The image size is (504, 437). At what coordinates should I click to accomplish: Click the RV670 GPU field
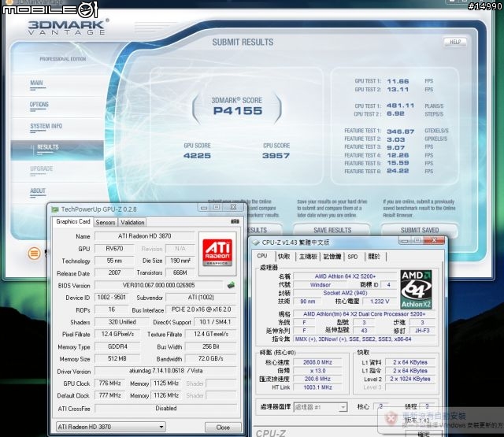point(114,248)
